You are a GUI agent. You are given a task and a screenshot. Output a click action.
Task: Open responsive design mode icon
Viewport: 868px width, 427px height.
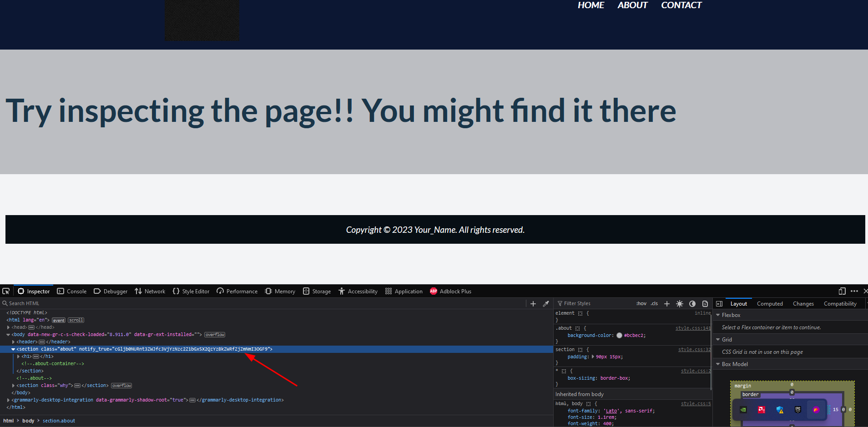842,291
